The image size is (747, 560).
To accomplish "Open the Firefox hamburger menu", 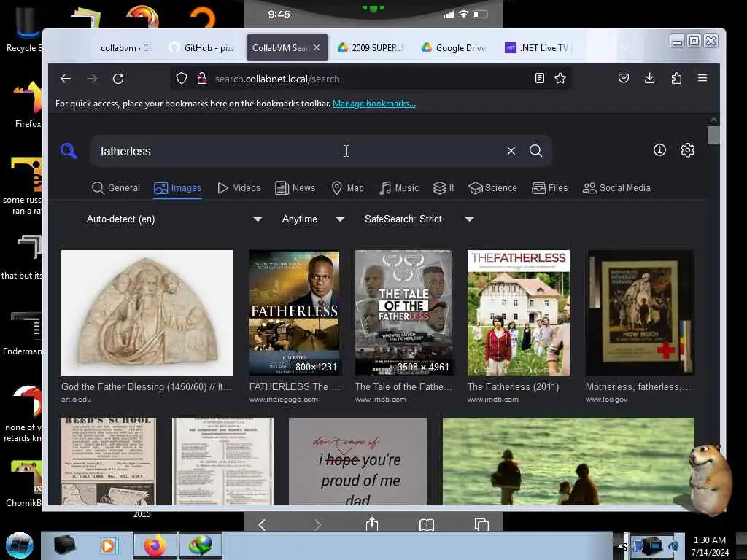I will pos(703,78).
